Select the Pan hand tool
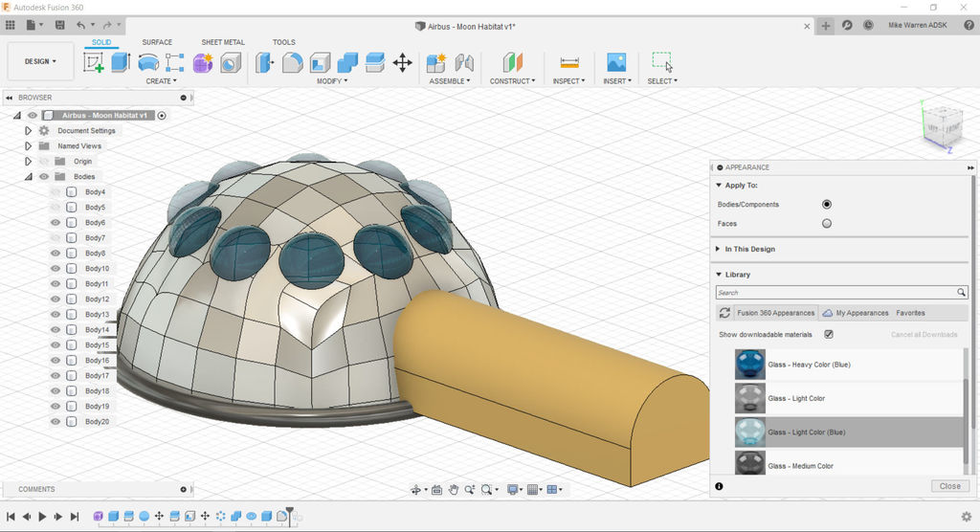This screenshot has width=980, height=532. 454,490
